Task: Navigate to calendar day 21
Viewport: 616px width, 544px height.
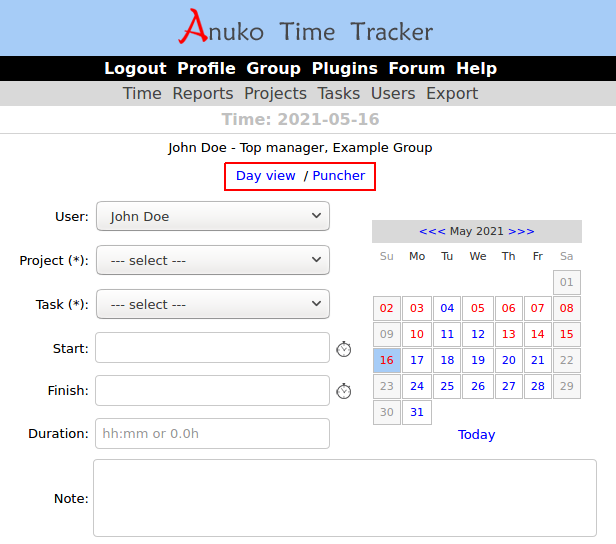Action: point(537,360)
